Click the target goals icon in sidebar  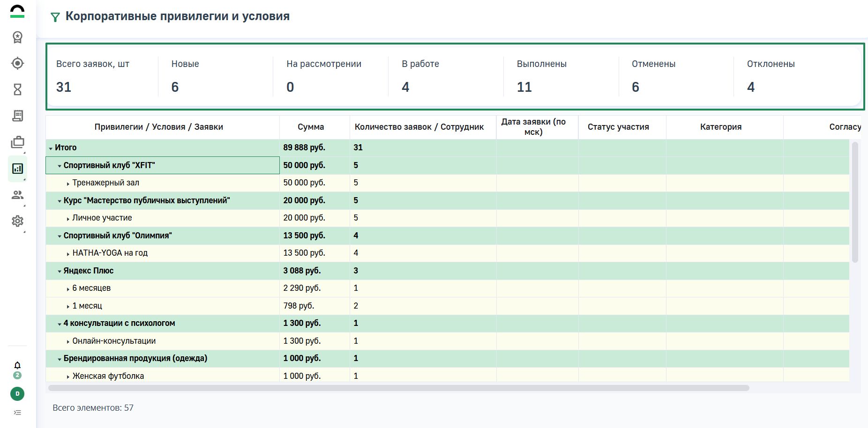[17, 63]
